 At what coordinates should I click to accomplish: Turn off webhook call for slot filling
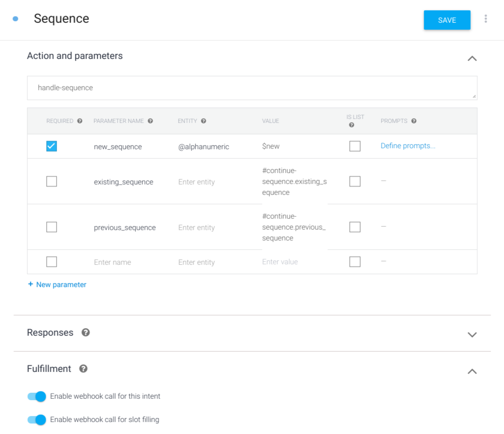pyautogui.click(x=37, y=420)
